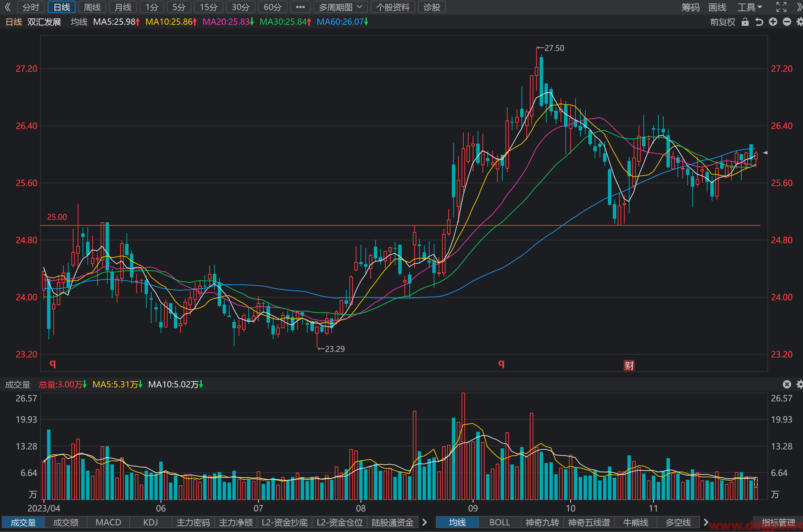The height and width of the screenshot is (532, 803).
Task: Select the BOLL overlay tab
Action: tap(500, 522)
